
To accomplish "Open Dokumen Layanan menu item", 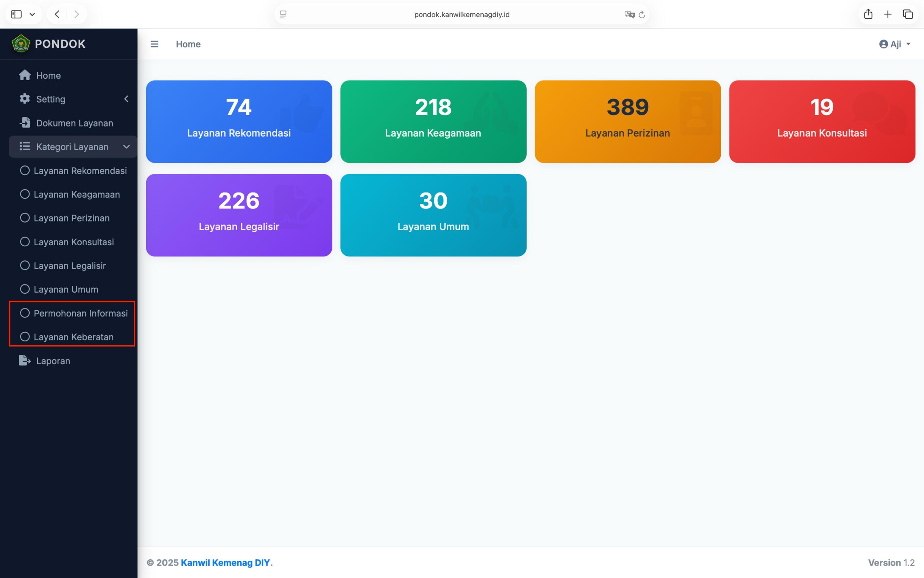I will (x=73, y=123).
